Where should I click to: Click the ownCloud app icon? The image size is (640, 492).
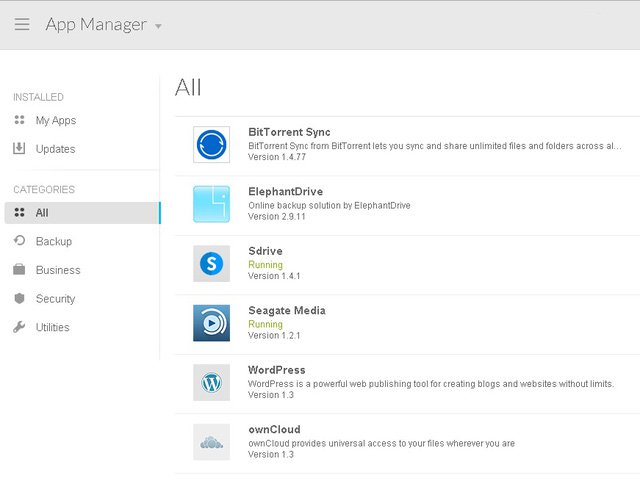(x=211, y=442)
